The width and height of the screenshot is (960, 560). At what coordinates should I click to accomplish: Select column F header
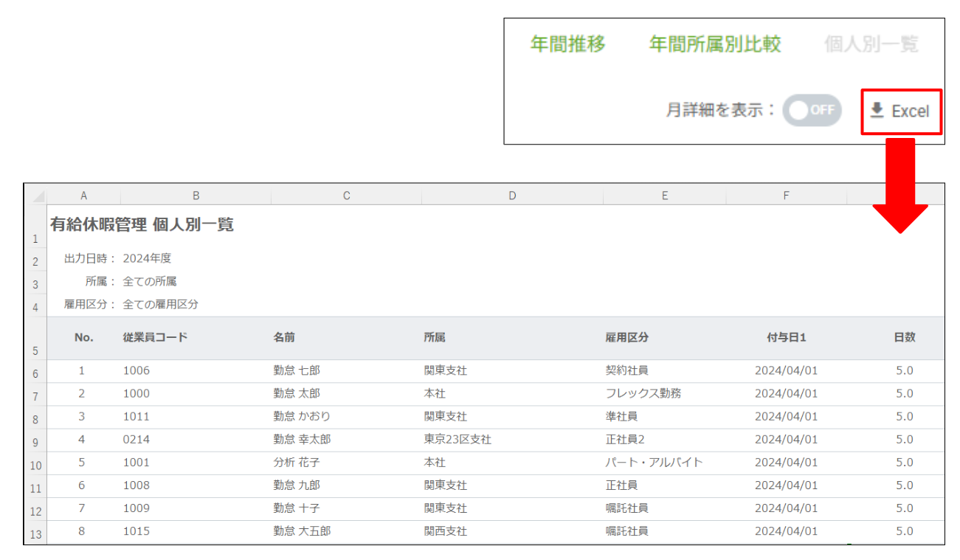(x=786, y=196)
